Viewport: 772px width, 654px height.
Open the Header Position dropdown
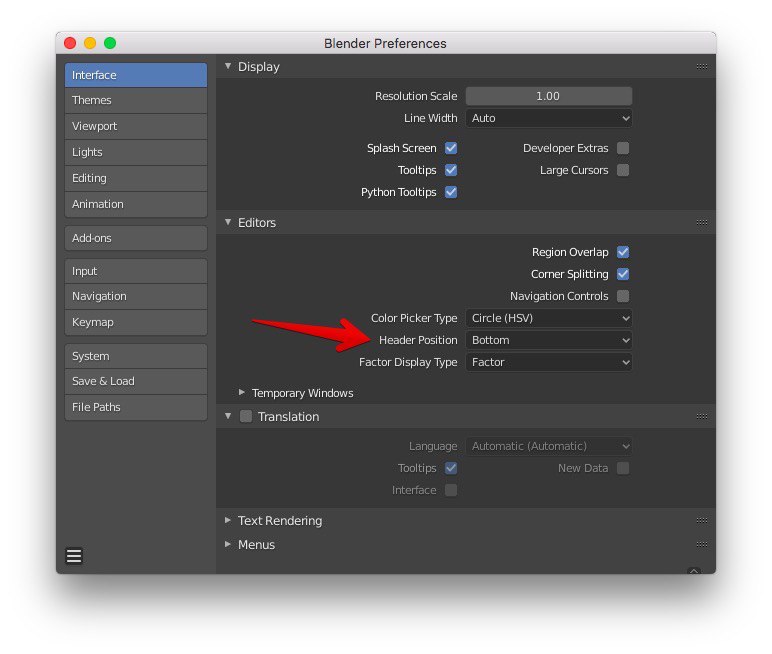[548, 340]
